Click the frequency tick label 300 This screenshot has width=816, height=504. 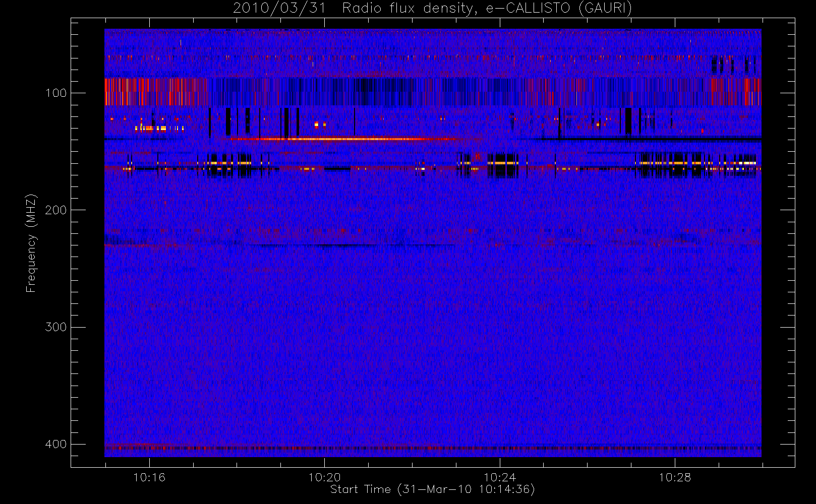click(55, 327)
